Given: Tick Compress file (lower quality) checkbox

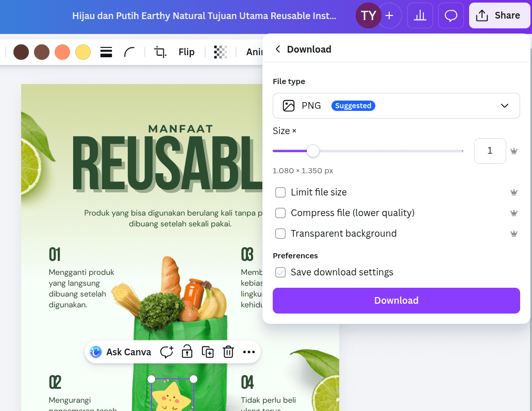Looking at the screenshot, I should coord(280,213).
